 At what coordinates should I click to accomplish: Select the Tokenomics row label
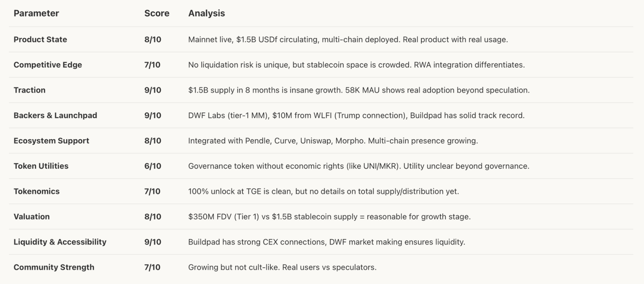pyautogui.click(x=36, y=191)
